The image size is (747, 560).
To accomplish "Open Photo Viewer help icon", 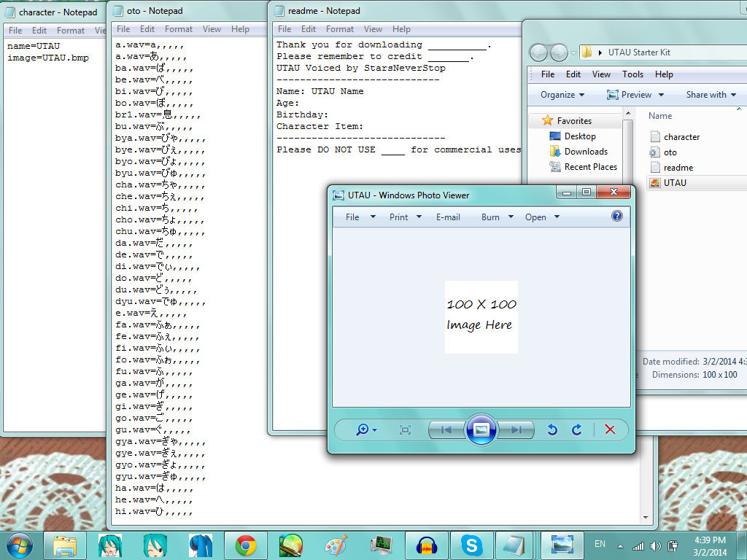I will tap(617, 216).
